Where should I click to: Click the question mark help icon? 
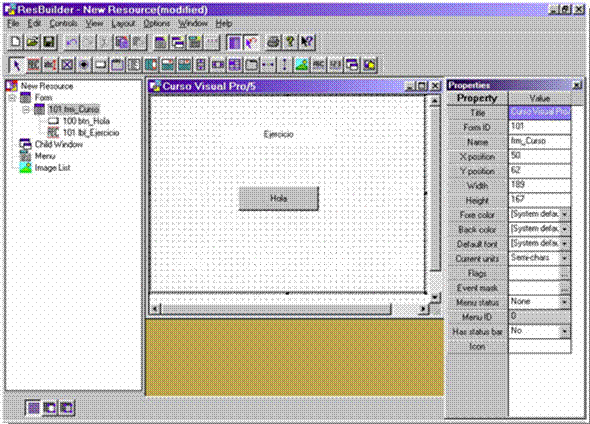(x=290, y=42)
